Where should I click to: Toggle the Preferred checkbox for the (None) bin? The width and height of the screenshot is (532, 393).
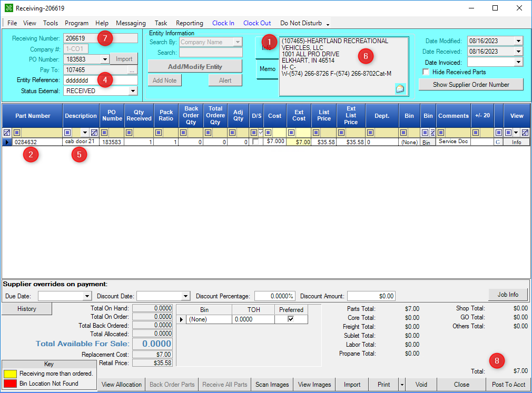(x=291, y=319)
